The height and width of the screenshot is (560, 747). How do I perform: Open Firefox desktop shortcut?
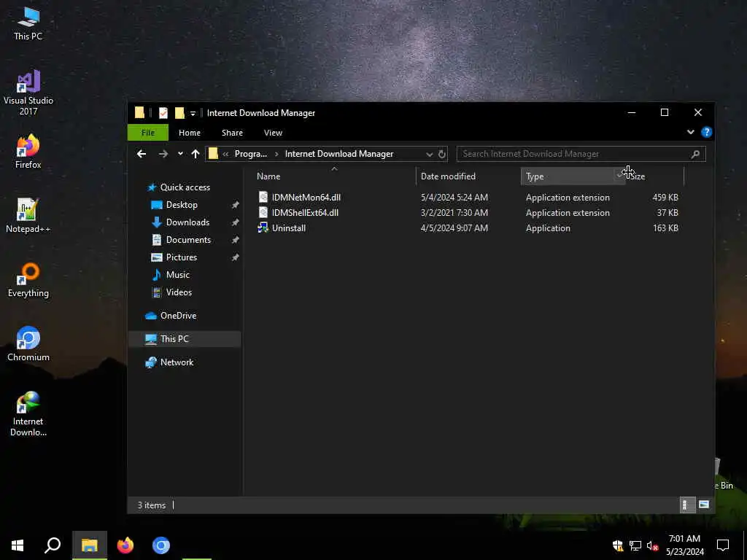pyautogui.click(x=28, y=152)
